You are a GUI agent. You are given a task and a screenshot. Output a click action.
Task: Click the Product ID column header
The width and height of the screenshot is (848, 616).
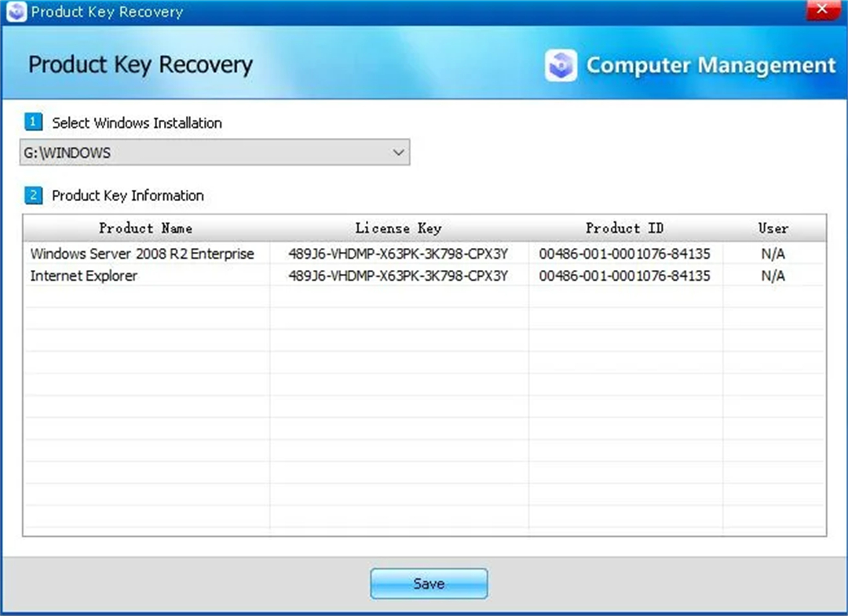[x=624, y=228]
